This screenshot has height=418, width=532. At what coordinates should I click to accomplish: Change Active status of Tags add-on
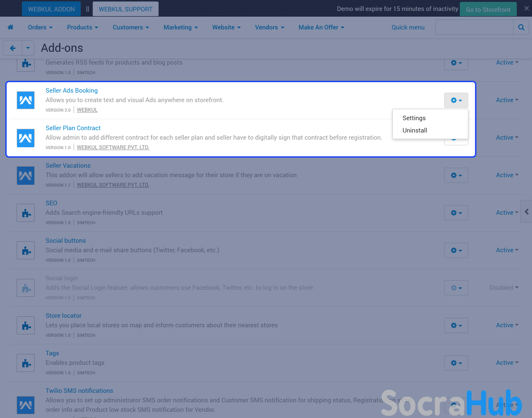(507, 363)
